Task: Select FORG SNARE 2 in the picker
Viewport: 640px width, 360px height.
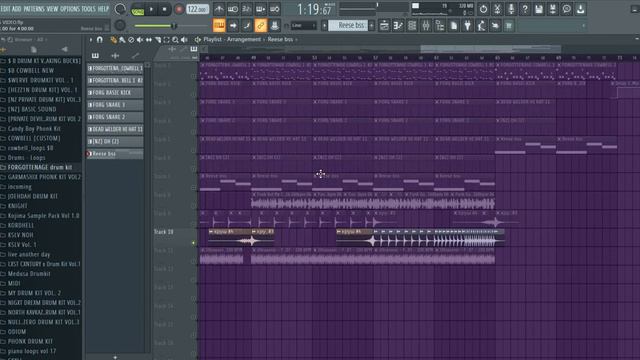Action: point(115,117)
